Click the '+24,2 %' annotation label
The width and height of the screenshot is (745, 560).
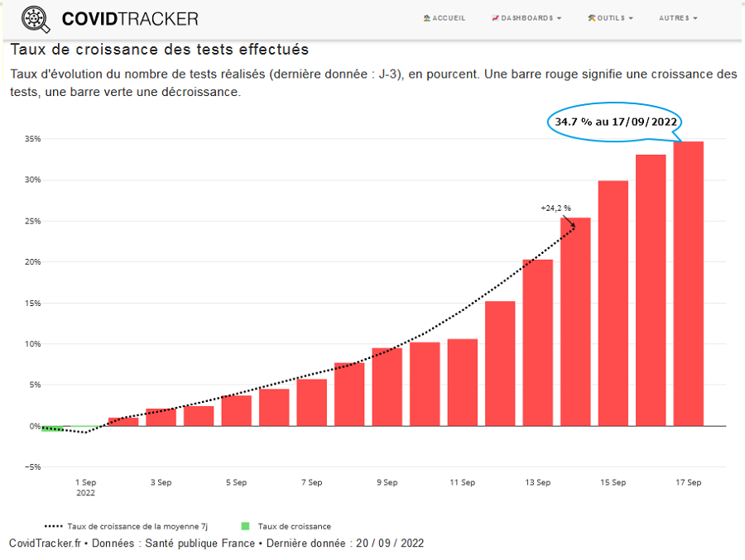click(x=555, y=208)
